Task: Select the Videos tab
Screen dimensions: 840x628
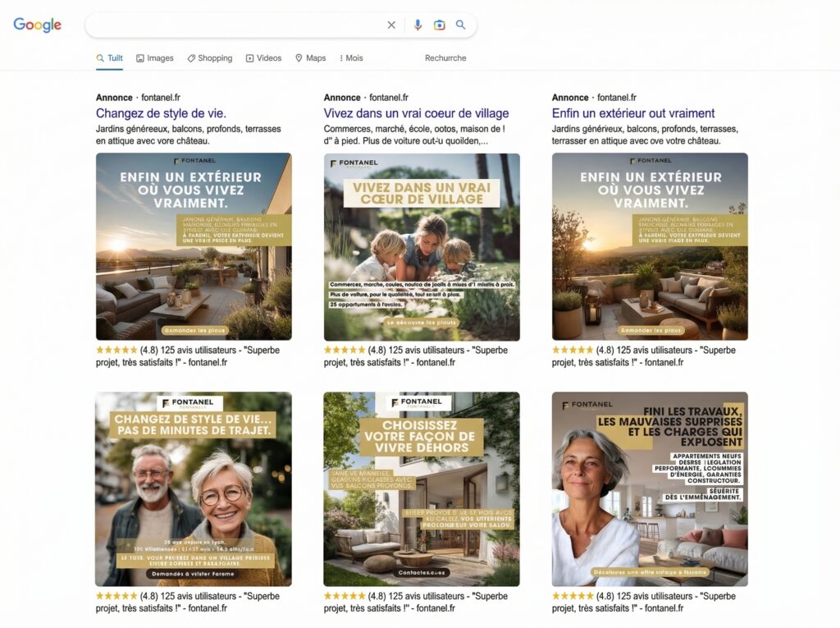Action: coord(263,58)
